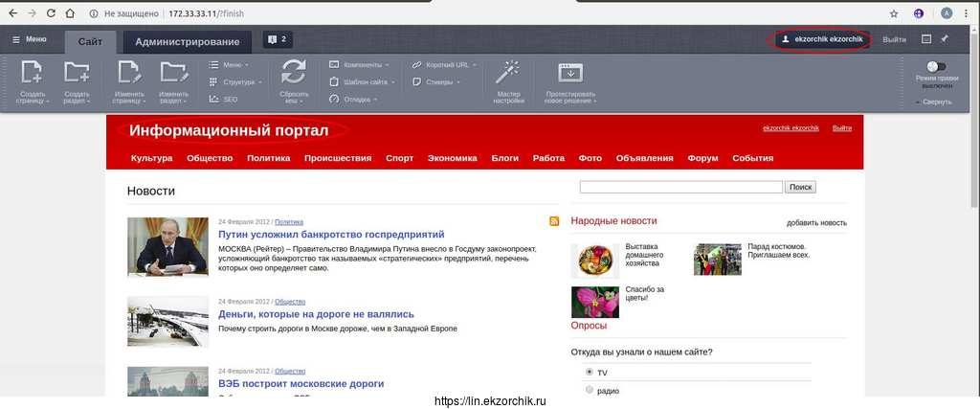
Task: Switch to the Администрирование tab
Action: (187, 41)
